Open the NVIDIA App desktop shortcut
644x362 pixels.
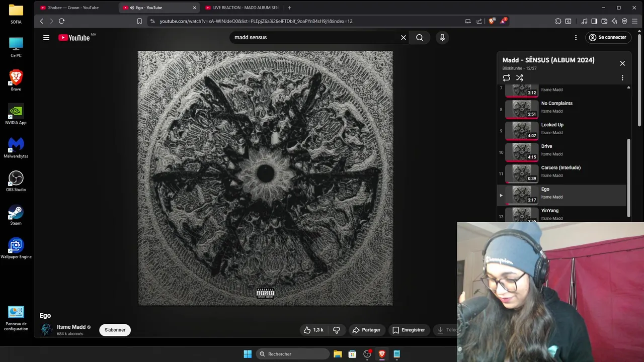pyautogui.click(x=16, y=114)
